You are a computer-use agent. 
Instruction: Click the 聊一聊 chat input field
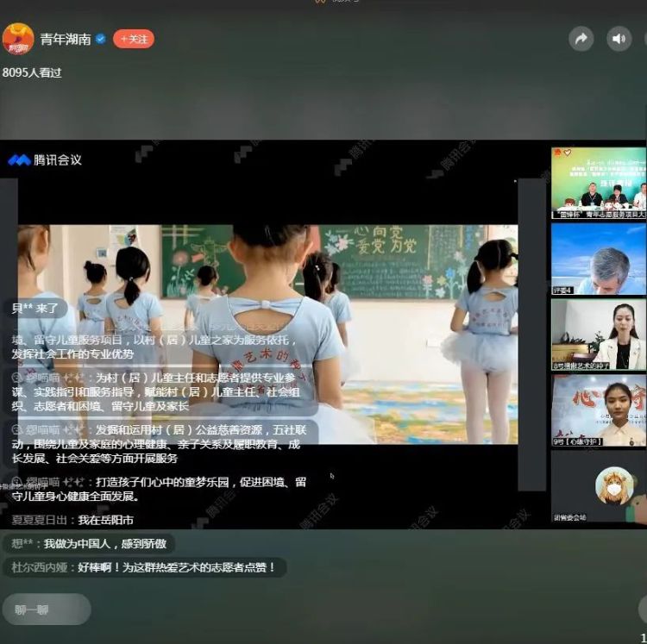point(47,609)
